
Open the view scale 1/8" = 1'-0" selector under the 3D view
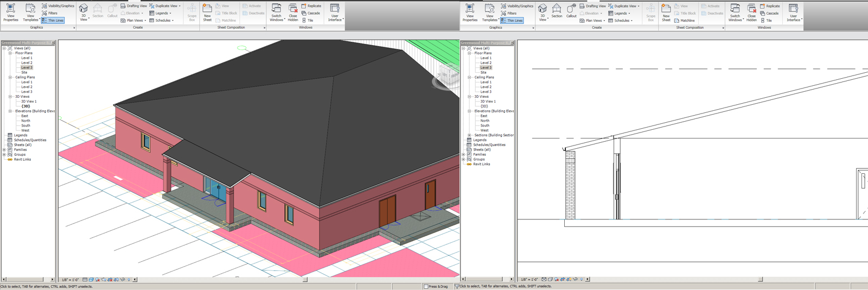(x=71, y=280)
